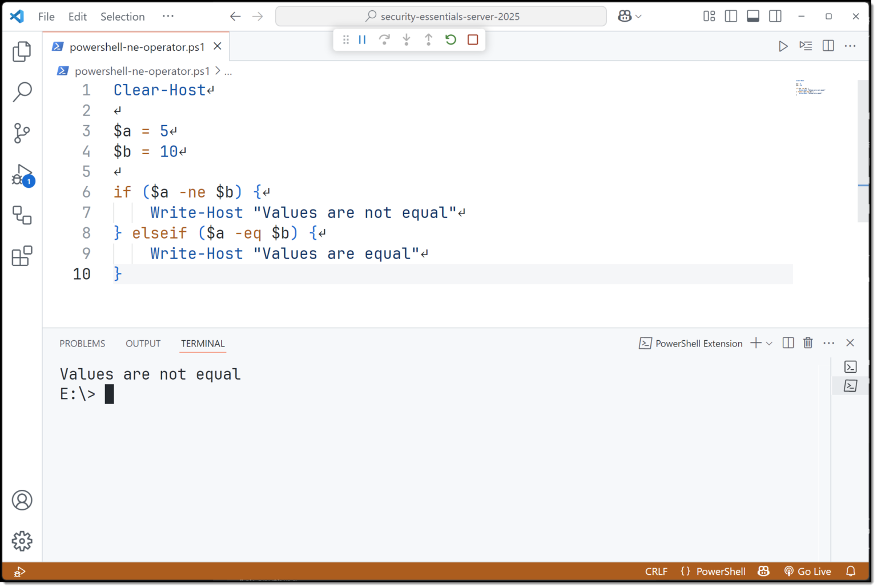Open the Extensions view
This screenshot has width=877, height=588.
coord(22,256)
